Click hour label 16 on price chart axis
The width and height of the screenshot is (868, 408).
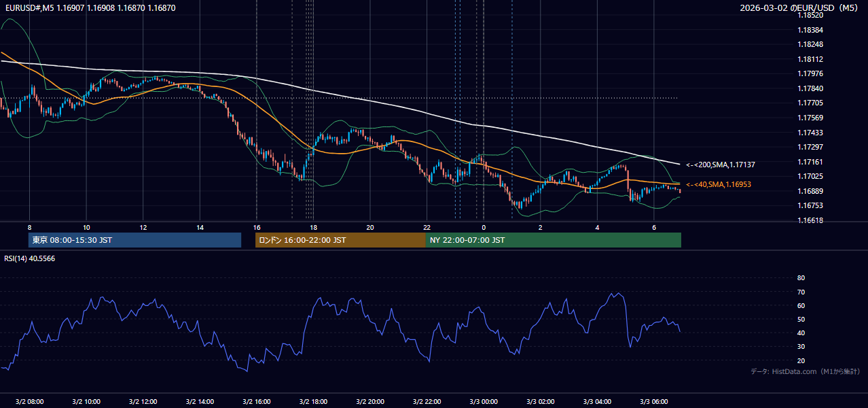(256, 227)
